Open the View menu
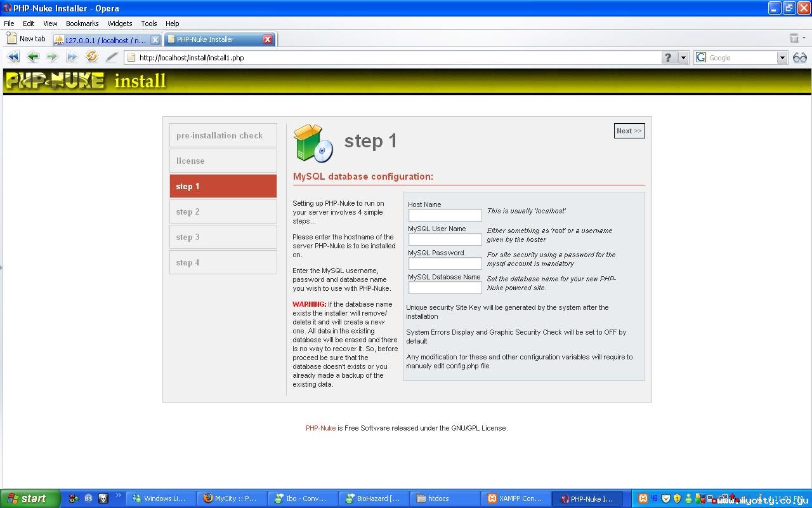812x508 pixels. [50, 23]
